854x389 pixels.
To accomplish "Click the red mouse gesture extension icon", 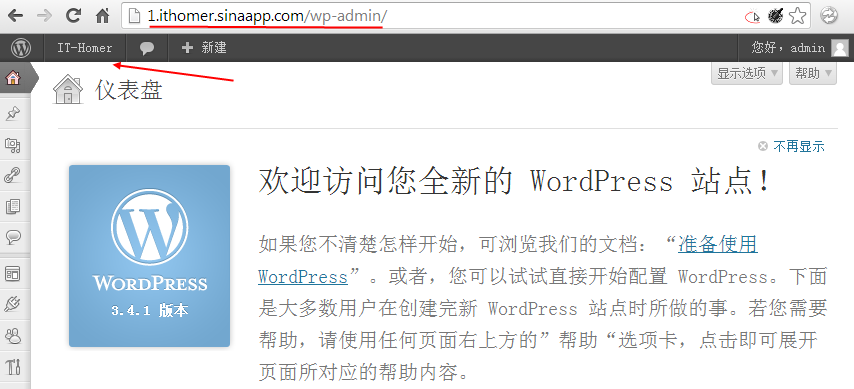I will pyautogui.click(x=752, y=17).
